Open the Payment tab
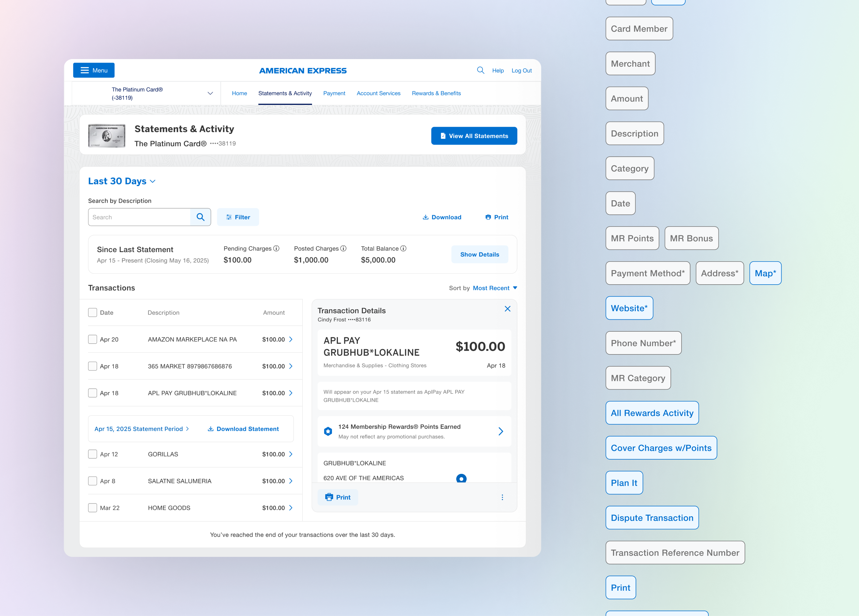This screenshot has width=859, height=616. (x=334, y=93)
